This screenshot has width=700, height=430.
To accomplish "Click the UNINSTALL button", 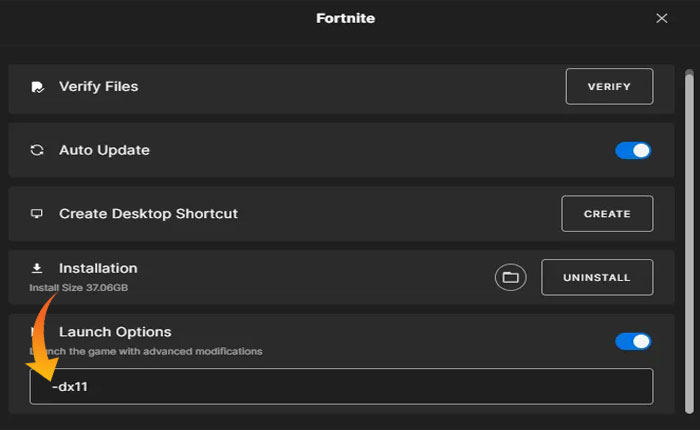I will coord(597,277).
